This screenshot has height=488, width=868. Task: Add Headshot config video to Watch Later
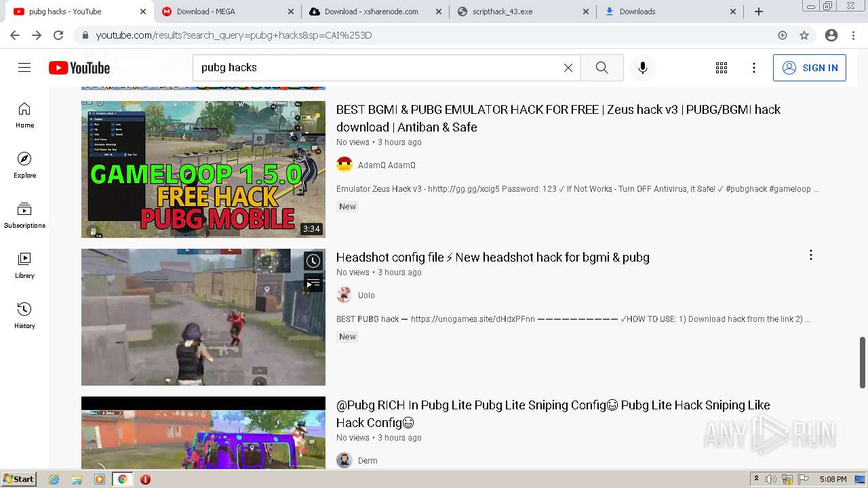point(313,261)
